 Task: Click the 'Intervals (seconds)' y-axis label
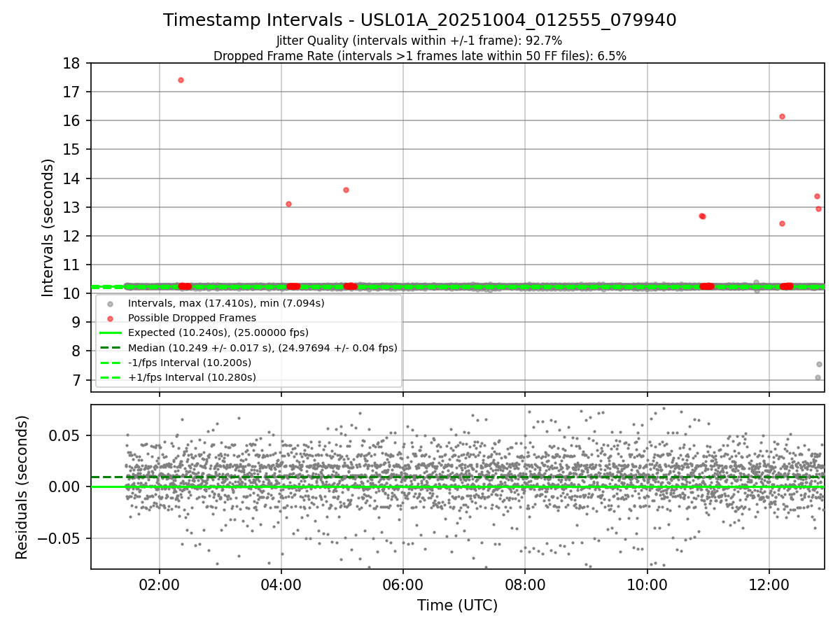coord(48,227)
